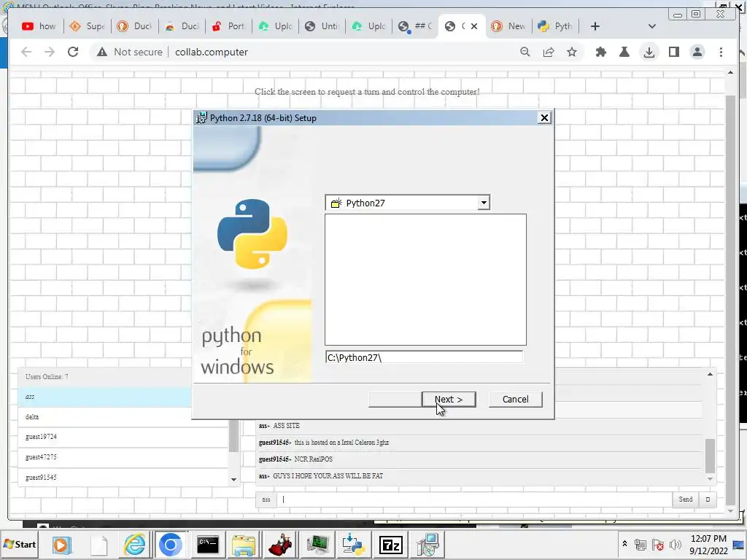Click 'NCR RealPOS' chat message
747x560 pixels.
point(314,459)
